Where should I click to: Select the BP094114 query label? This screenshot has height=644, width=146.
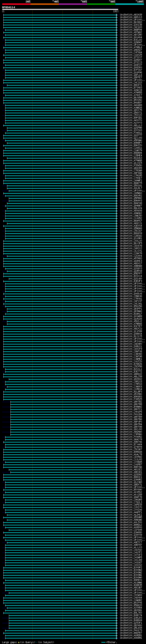tap(8, 8)
